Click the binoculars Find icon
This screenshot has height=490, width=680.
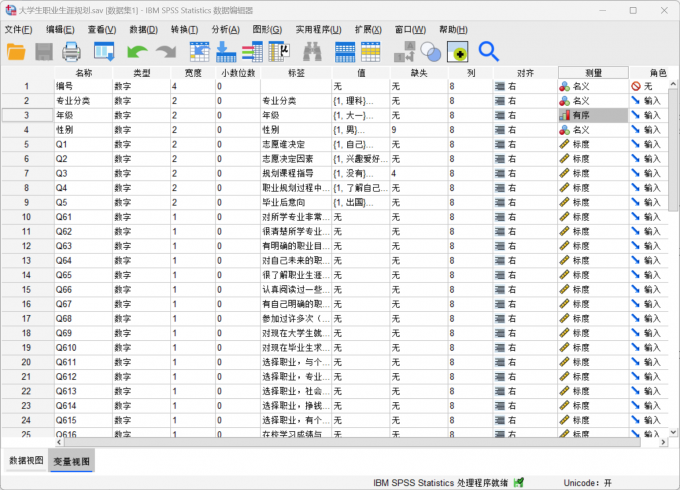pyautogui.click(x=312, y=52)
